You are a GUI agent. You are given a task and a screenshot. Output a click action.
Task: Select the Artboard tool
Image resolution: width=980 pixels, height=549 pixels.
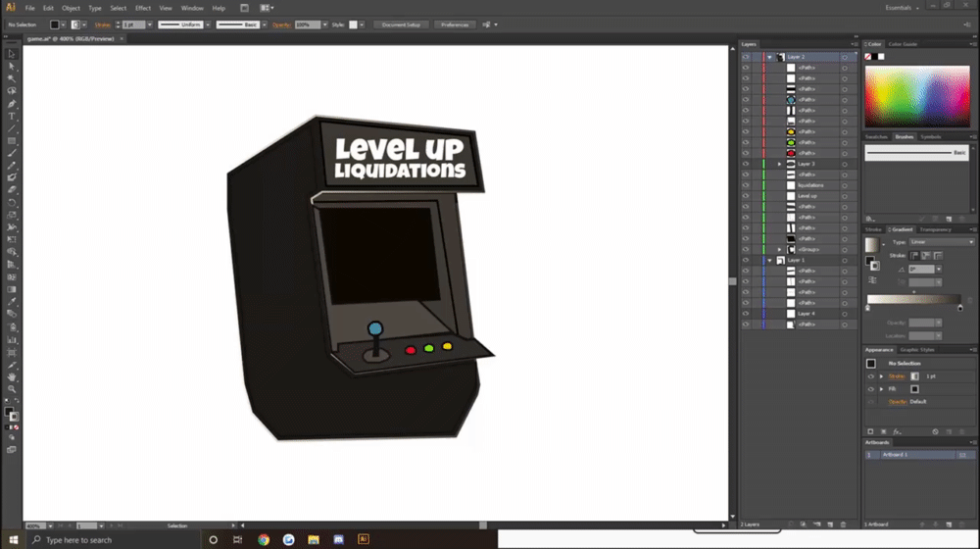tap(11, 352)
